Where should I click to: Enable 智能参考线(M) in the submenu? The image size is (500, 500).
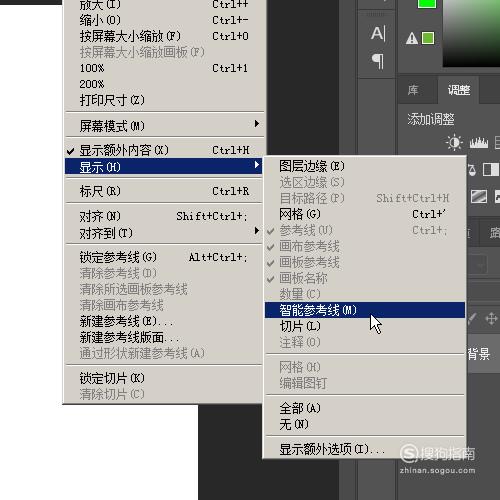click(365, 310)
